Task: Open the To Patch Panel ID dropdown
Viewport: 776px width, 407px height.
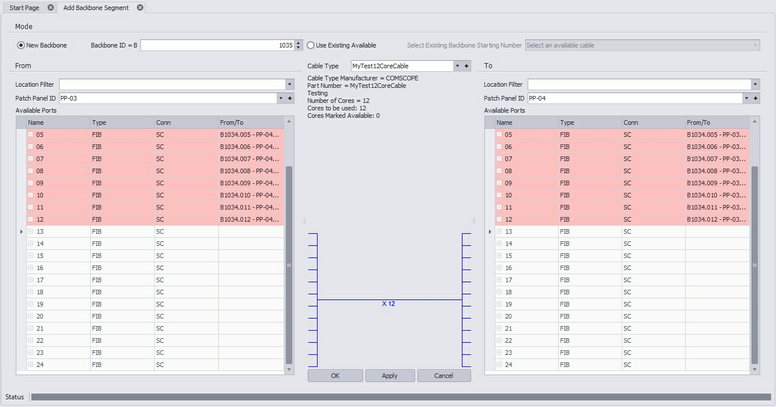Action: 746,98
